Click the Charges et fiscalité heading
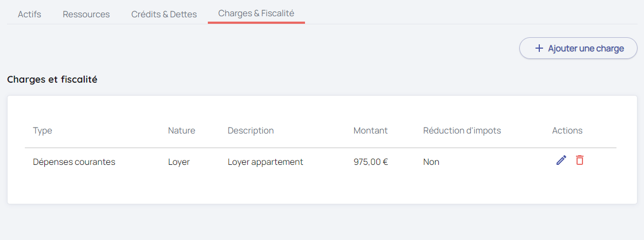644x240 pixels. point(52,79)
